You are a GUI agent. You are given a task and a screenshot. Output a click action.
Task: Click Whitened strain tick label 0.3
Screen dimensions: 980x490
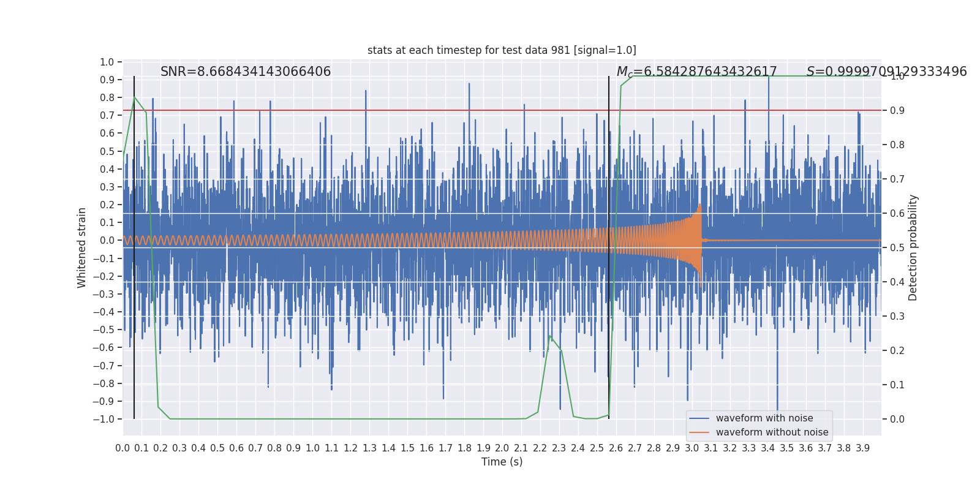click(107, 187)
